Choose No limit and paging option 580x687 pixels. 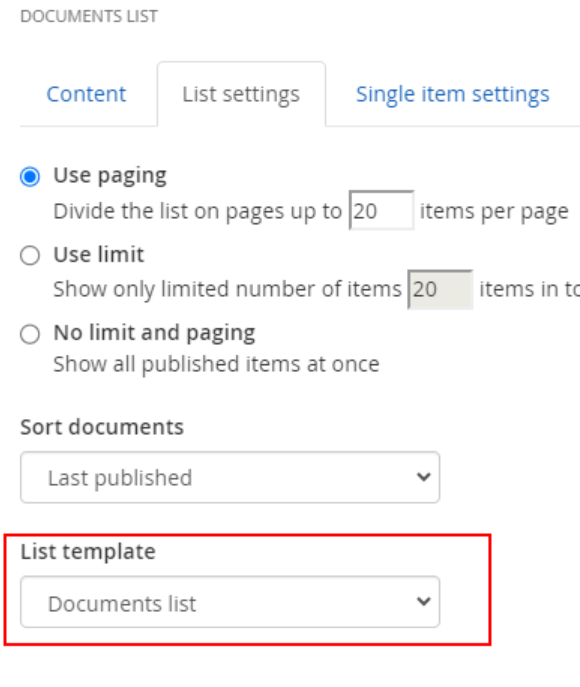click(x=30, y=334)
